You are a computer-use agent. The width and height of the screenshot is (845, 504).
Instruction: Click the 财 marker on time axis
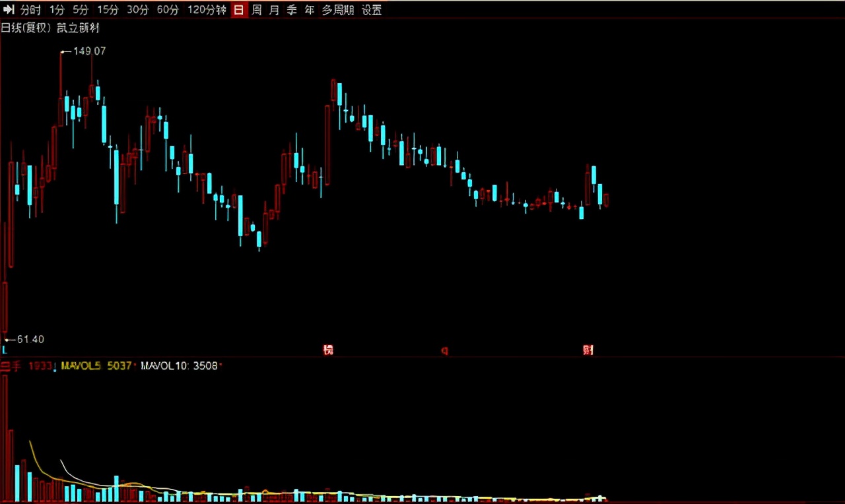coord(588,350)
